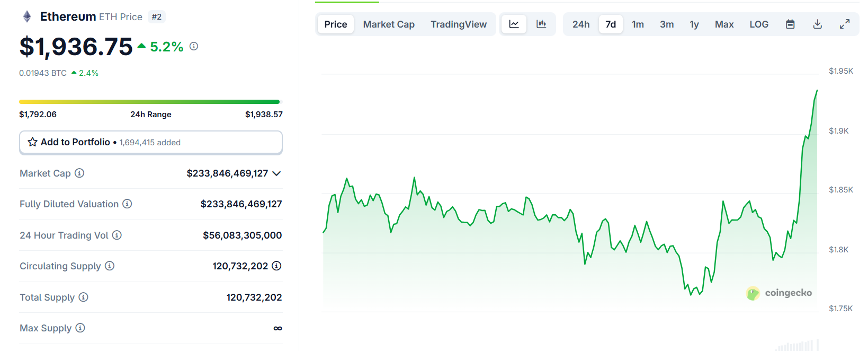
Task: Click the infinity Max Supply value
Action: tap(278, 328)
